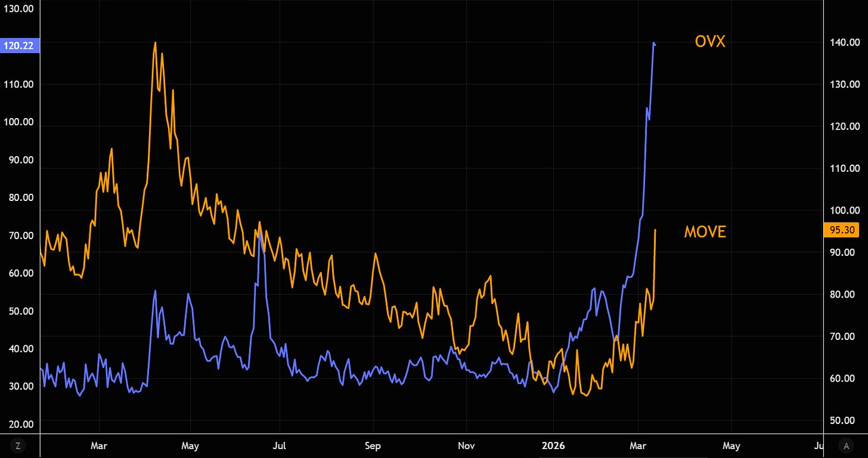Click 100.00 on the right price scale
The height and width of the screenshot is (458, 868).
(845, 210)
